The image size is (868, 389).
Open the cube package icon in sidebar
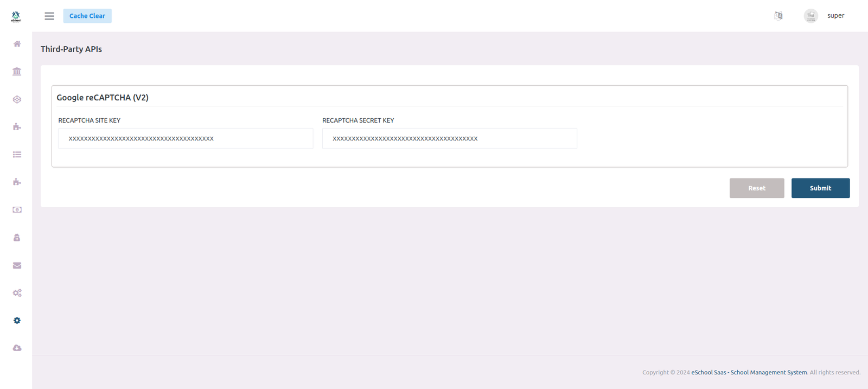17,99
